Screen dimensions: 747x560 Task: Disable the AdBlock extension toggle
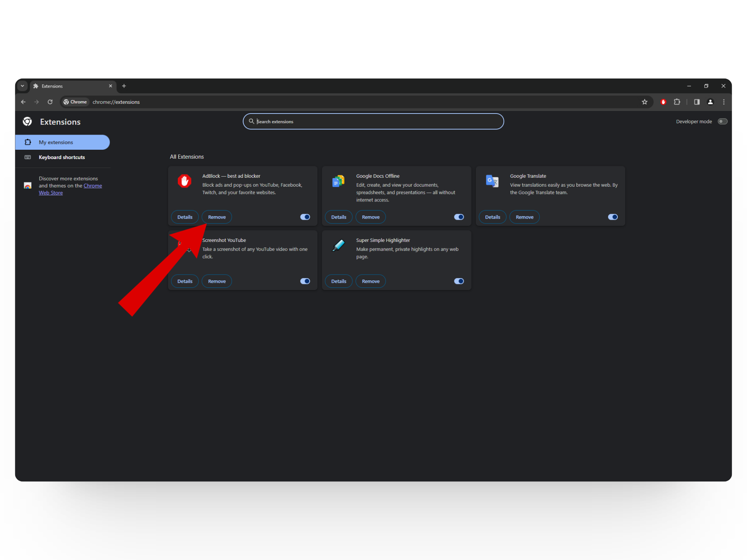click(305, 217)
